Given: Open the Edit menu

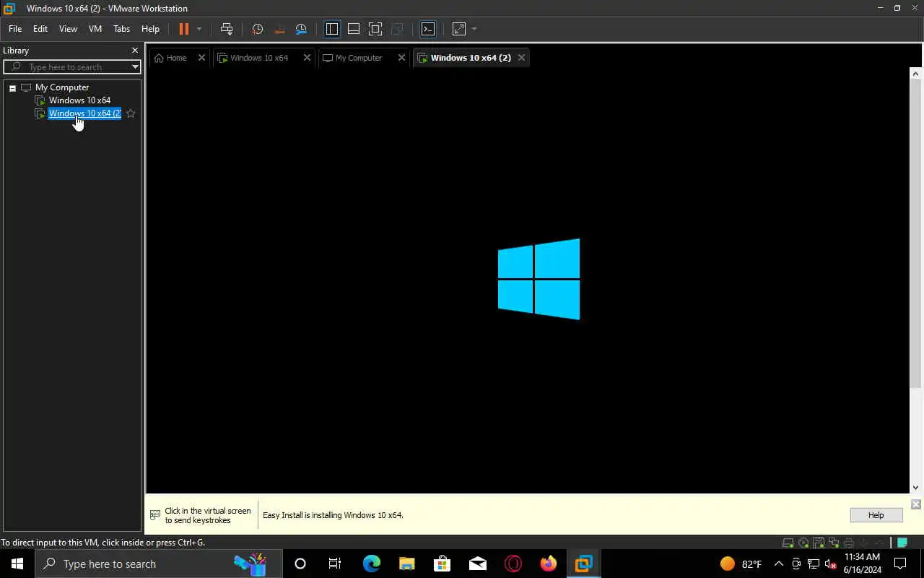Looking at the screenshot, I should [40, 29].
